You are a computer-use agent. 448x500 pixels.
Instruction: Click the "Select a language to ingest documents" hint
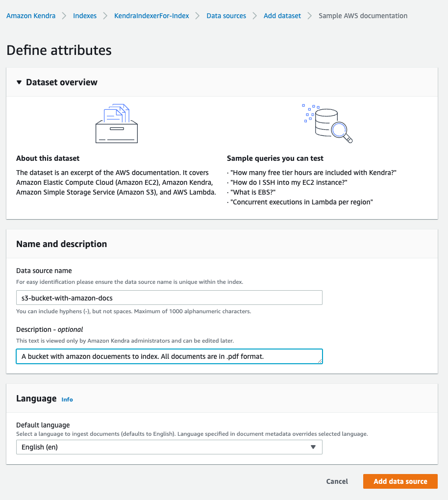click(192, 434)
